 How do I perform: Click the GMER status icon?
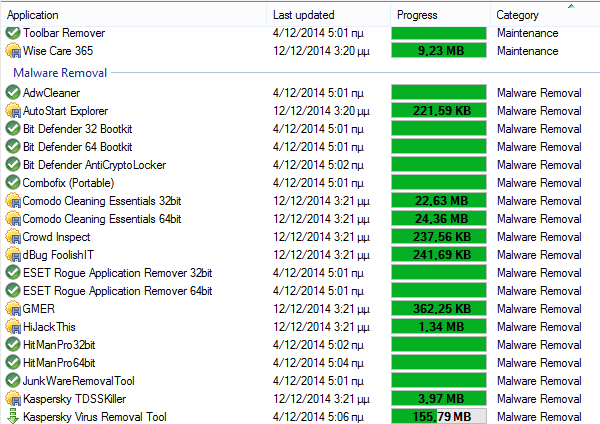coord(13,308)
